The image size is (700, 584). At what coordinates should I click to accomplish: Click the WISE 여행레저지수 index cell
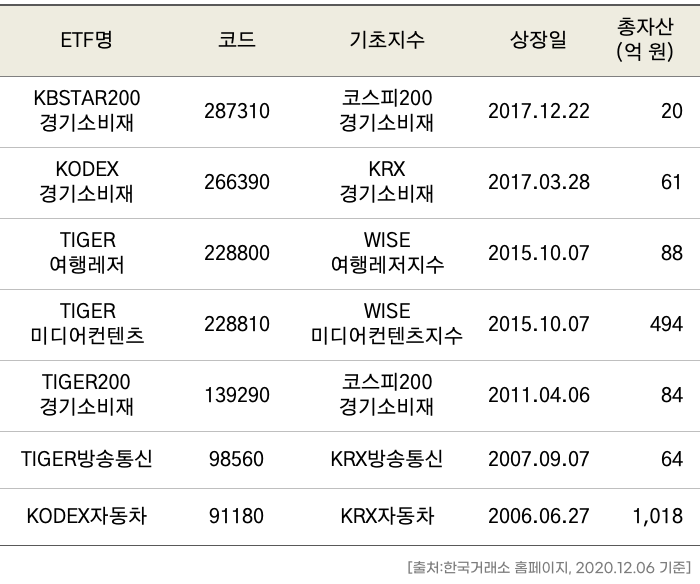tap(387, 253)
